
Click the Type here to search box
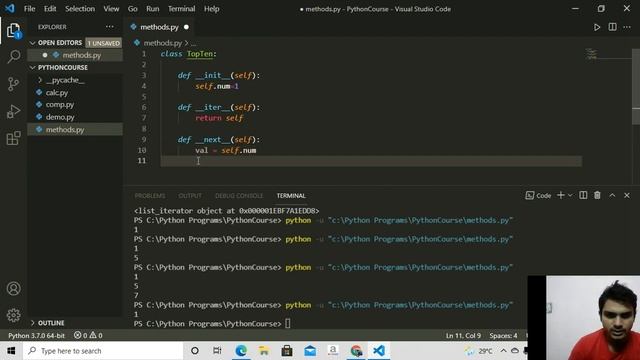(x=103, y=351)
